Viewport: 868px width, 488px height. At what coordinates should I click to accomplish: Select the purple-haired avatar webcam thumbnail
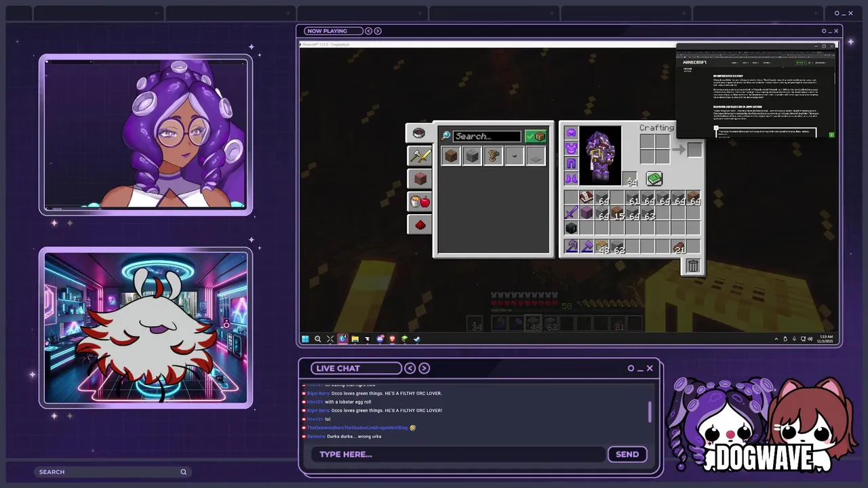click(x=146, y=135)
